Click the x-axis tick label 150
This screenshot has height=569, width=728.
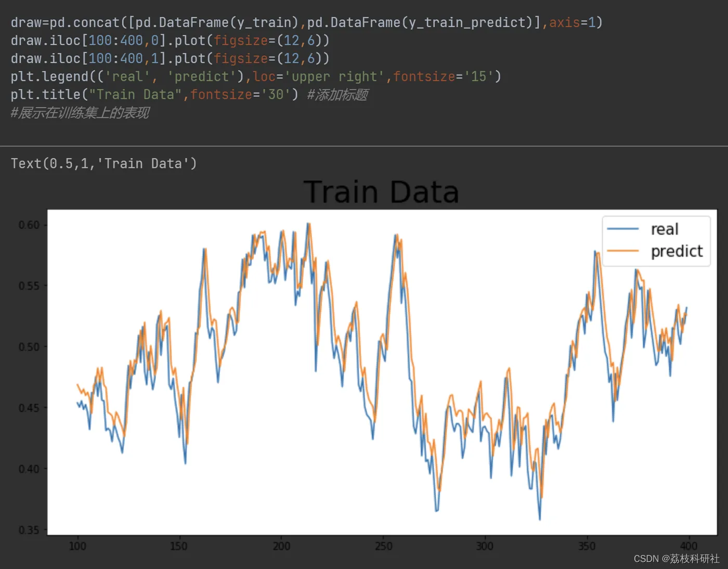(179, 546)
